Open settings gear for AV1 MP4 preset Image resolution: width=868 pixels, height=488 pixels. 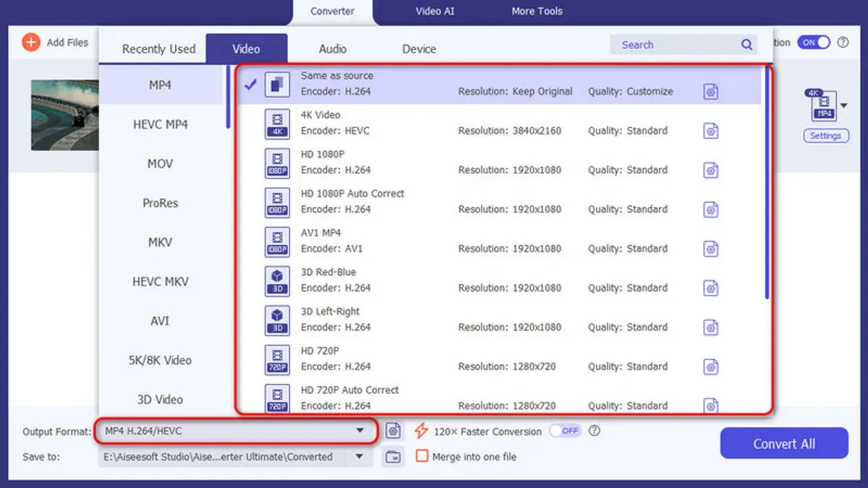tap(711, 249)
